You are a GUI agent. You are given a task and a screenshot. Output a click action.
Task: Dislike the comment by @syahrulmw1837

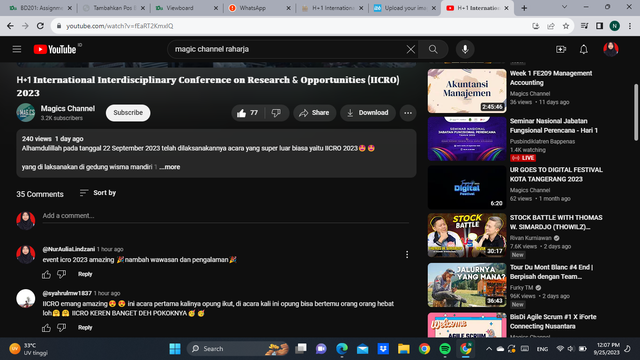point(62,328)
